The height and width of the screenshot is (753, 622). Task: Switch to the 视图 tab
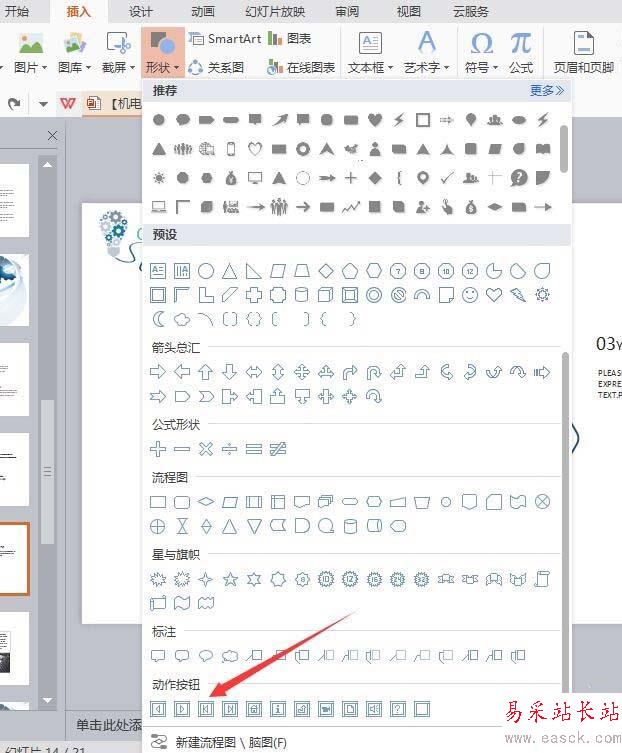pyautogui.click(x=409, y=12)
